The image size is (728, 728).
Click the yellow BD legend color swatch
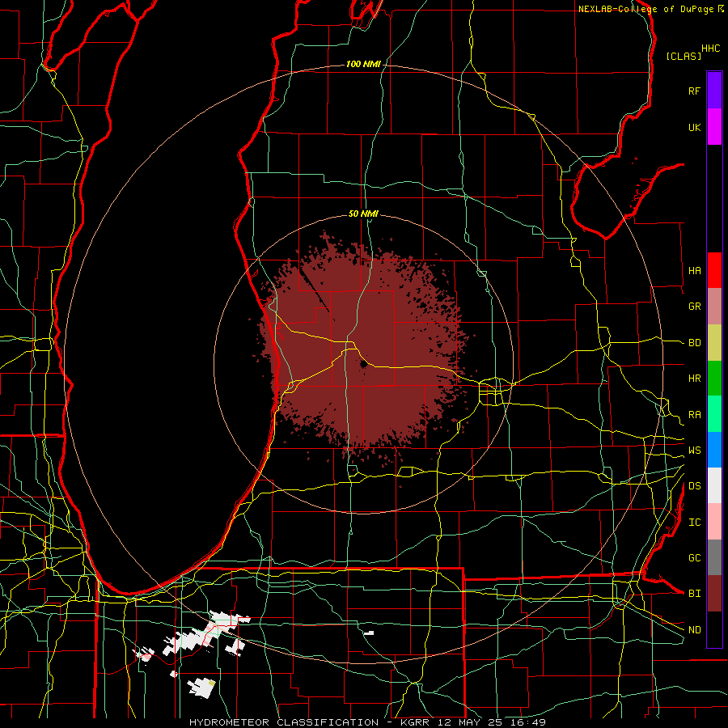714,343
